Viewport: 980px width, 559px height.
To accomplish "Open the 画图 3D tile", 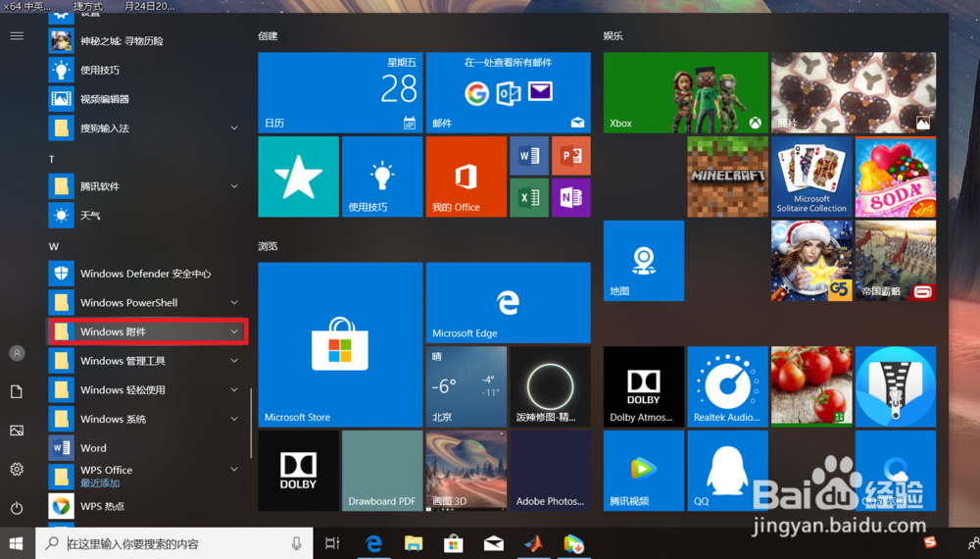I will [466, 470].
